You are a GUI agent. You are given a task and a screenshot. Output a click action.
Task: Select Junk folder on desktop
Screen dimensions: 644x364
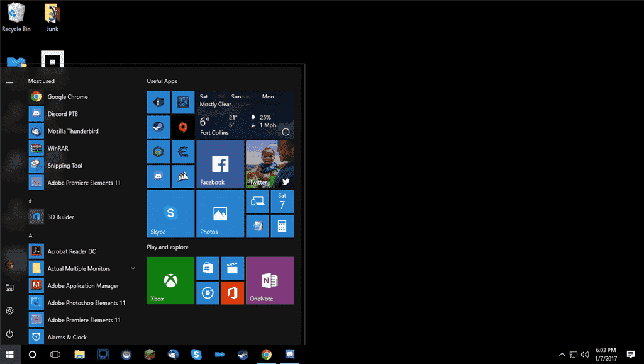pyautogui.click(x=52, y=17)
